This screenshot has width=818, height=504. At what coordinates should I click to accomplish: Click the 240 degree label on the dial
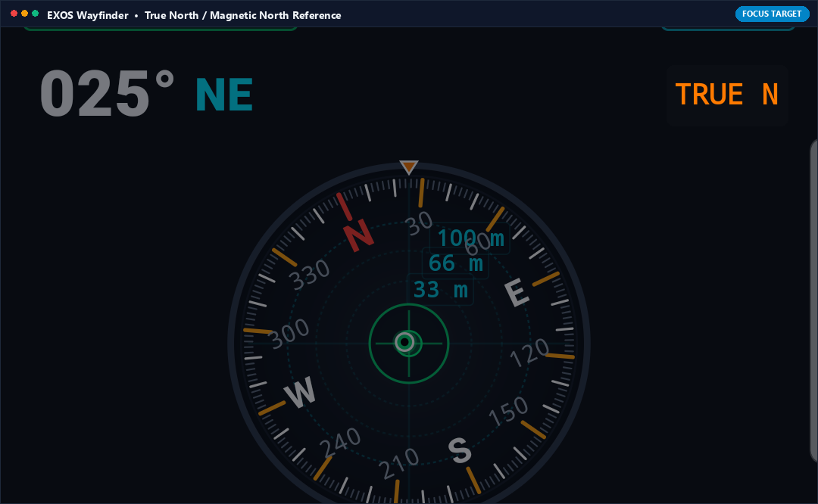point(339,442)
